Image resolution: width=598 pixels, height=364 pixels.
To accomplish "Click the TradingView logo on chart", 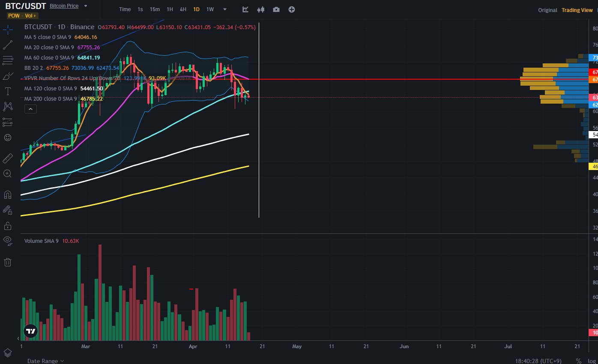I will pos(30,331).
